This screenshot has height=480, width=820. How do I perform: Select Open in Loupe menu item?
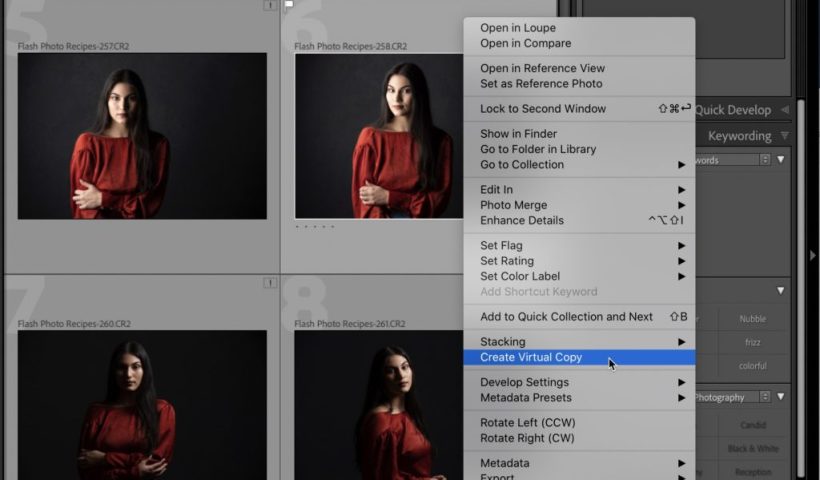click(x=518, y=28)
